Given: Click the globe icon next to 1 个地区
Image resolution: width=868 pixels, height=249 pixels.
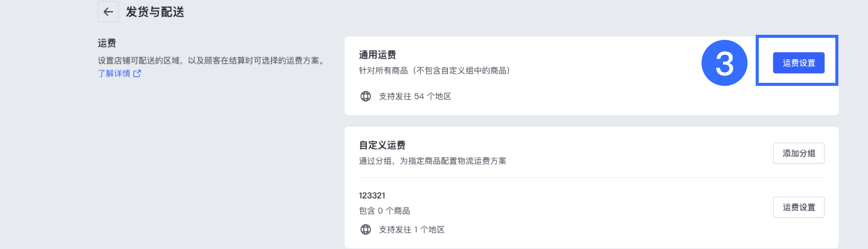Looking at the screenshot, I should tap(366, 229).
